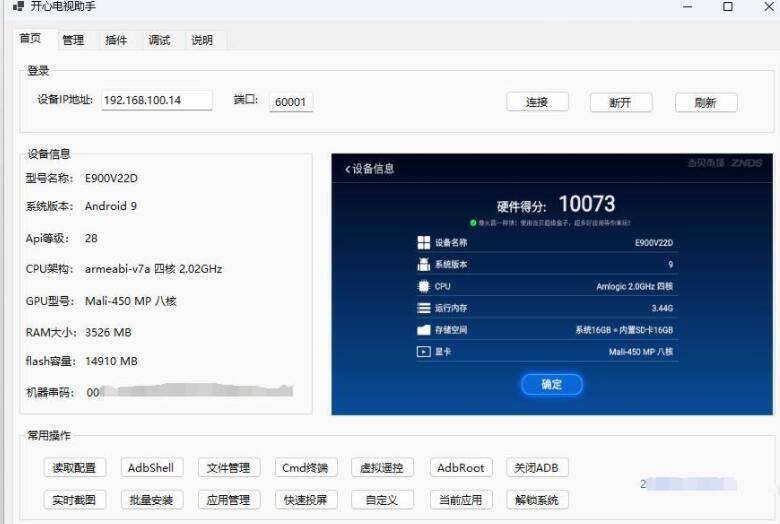Image resolution: width=780 pixels, height=524 pixels.
Task: Click the 显卡 icon in preview
Action: click(424, 352)
